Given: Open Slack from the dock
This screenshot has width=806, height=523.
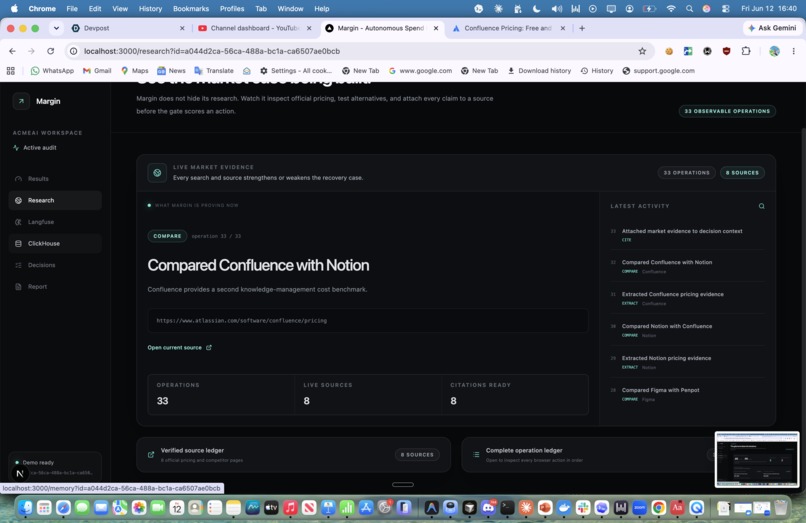Looking at the screenshot, I should [x=582, y=508].
